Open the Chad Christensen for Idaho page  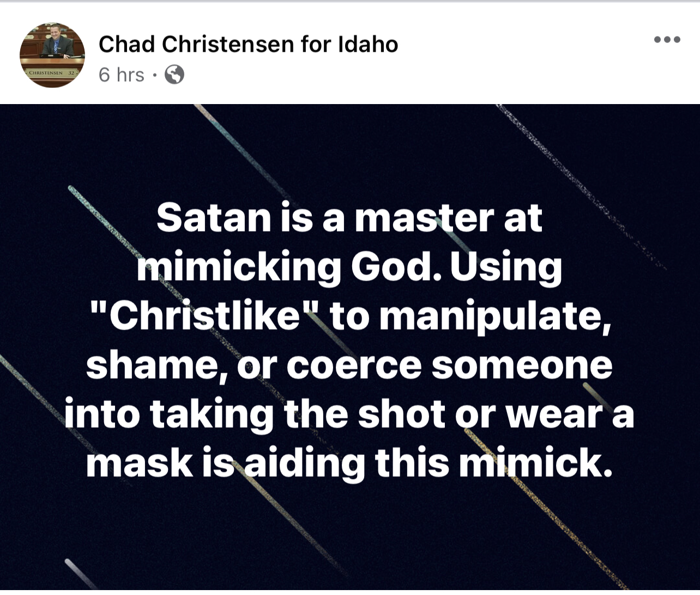[249, 44]
